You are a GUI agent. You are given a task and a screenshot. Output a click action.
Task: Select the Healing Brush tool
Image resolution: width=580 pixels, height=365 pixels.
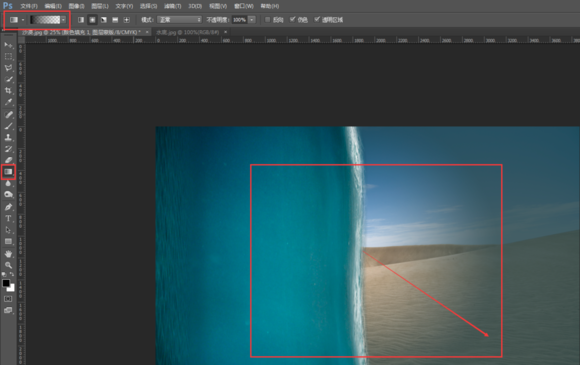pyautogui.click(x=8, y=115)
